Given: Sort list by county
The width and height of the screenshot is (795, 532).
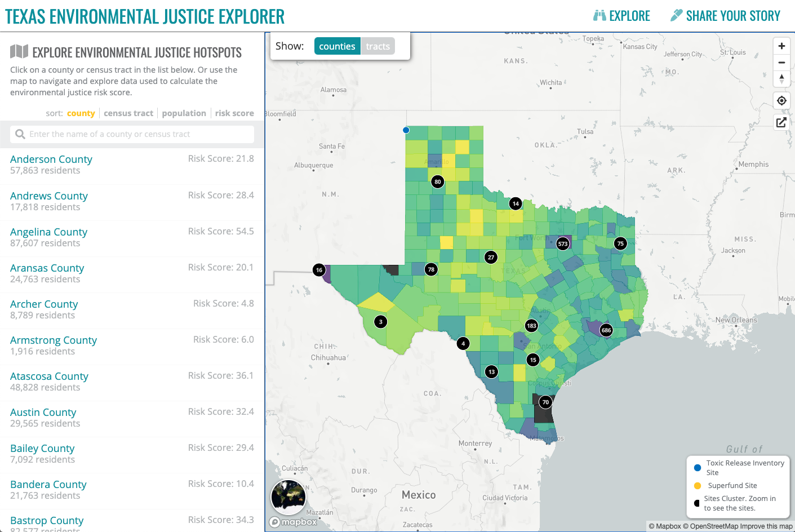Looking at the screenshot, I should click(x=81, y=113).
